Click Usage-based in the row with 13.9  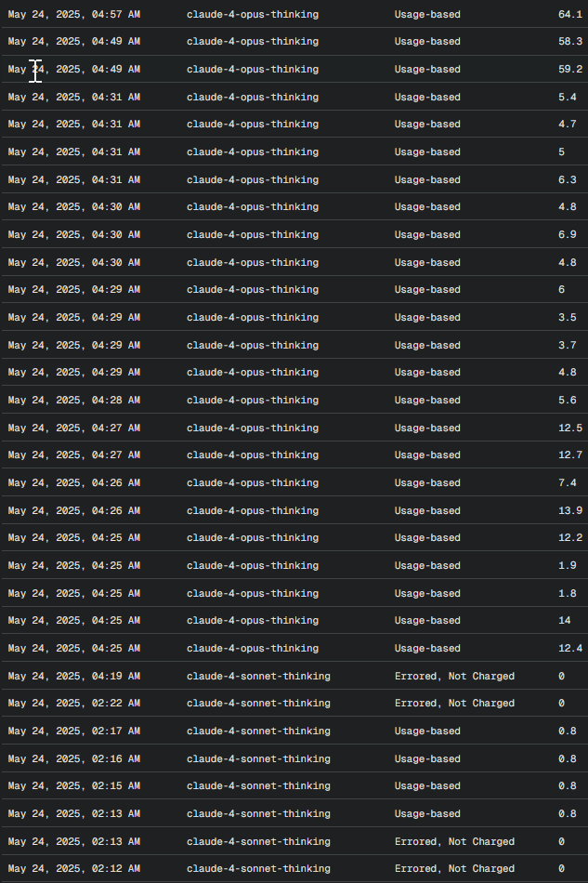point(427,511)
